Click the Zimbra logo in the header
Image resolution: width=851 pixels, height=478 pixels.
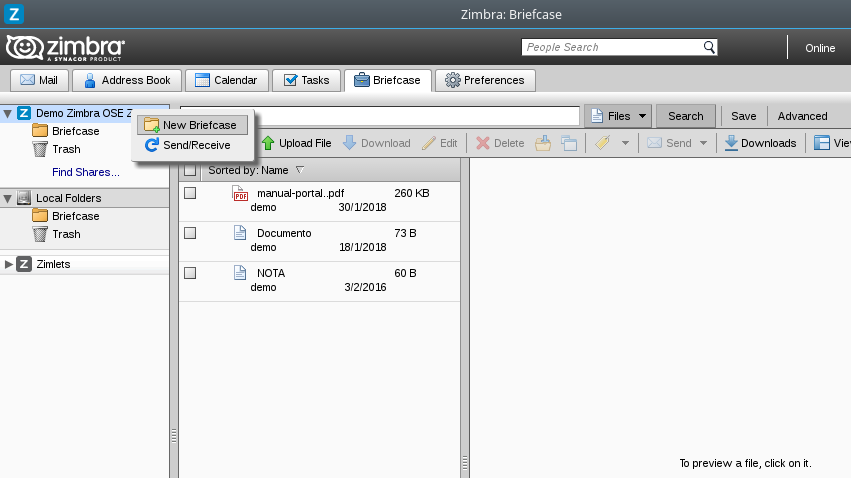(x=65, y=48)
